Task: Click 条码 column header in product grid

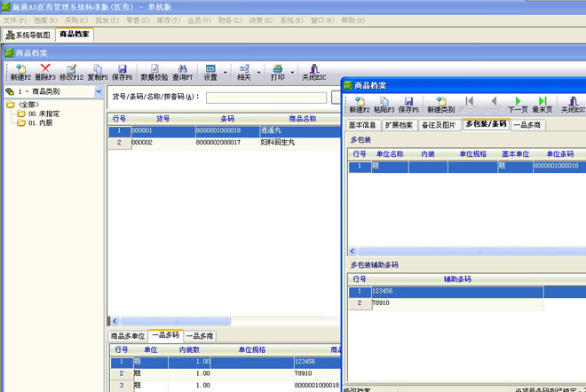Action: (227, 119)
